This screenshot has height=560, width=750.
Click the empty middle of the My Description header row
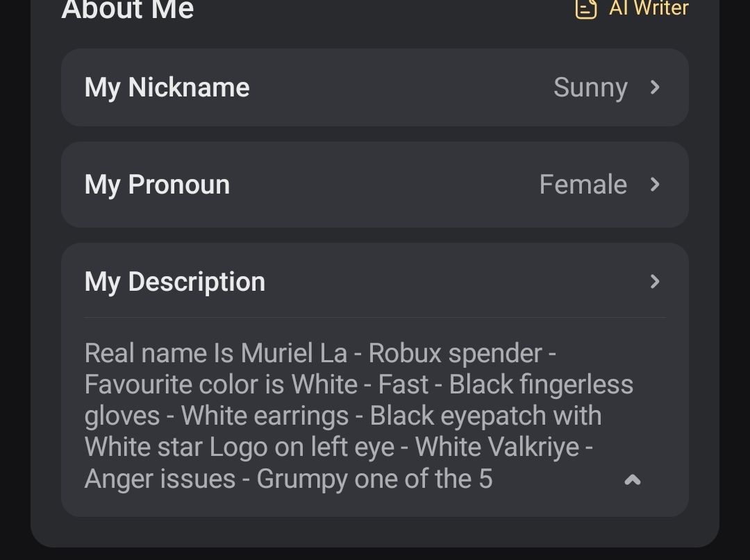point(451,282)
